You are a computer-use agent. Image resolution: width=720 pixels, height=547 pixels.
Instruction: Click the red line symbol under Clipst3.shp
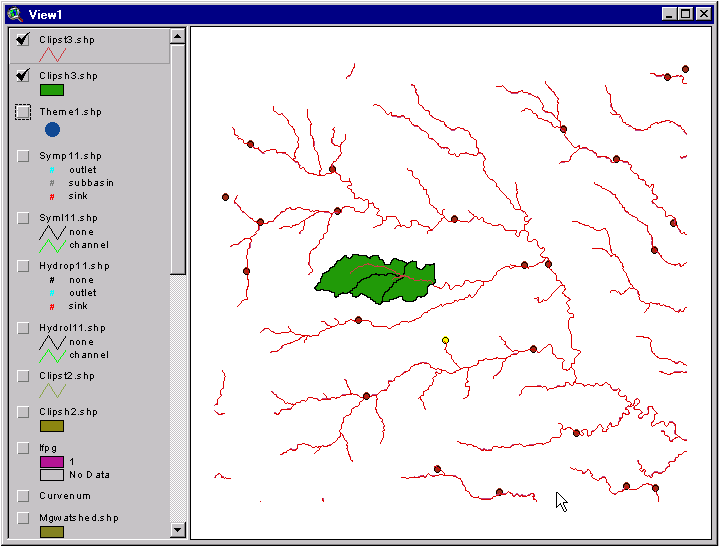coord(52,54)
